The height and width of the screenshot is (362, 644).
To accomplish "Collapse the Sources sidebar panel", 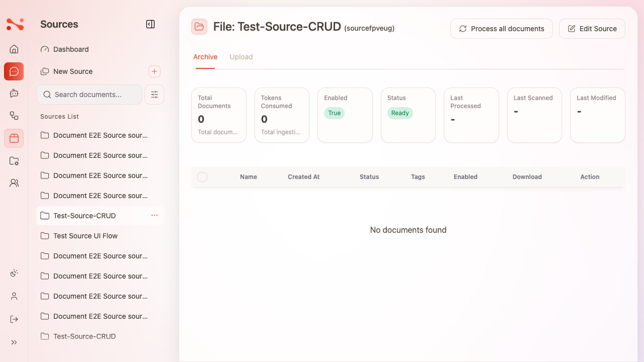I will 150,24.
